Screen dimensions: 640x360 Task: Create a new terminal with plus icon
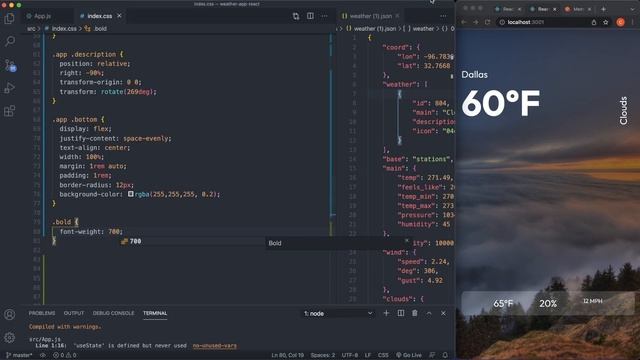point(386,313)
